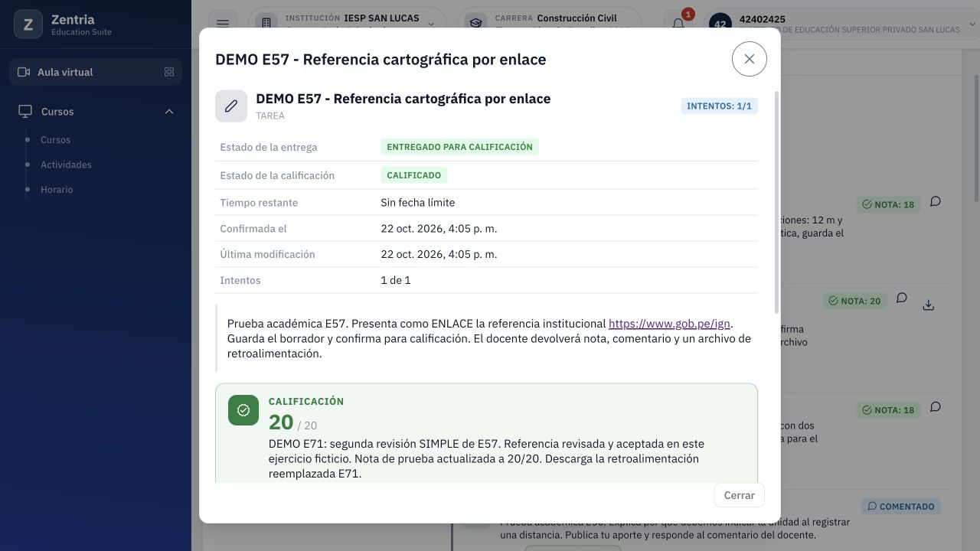Click the Aula virtual camera icon
This screenshot has width=980, height=551.
pyautogui.click(x=24, y=72)
